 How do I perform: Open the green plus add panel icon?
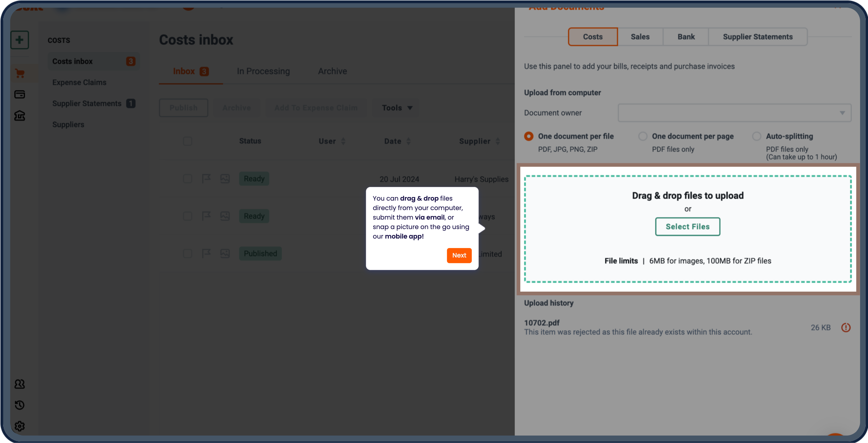coord(19,40)
